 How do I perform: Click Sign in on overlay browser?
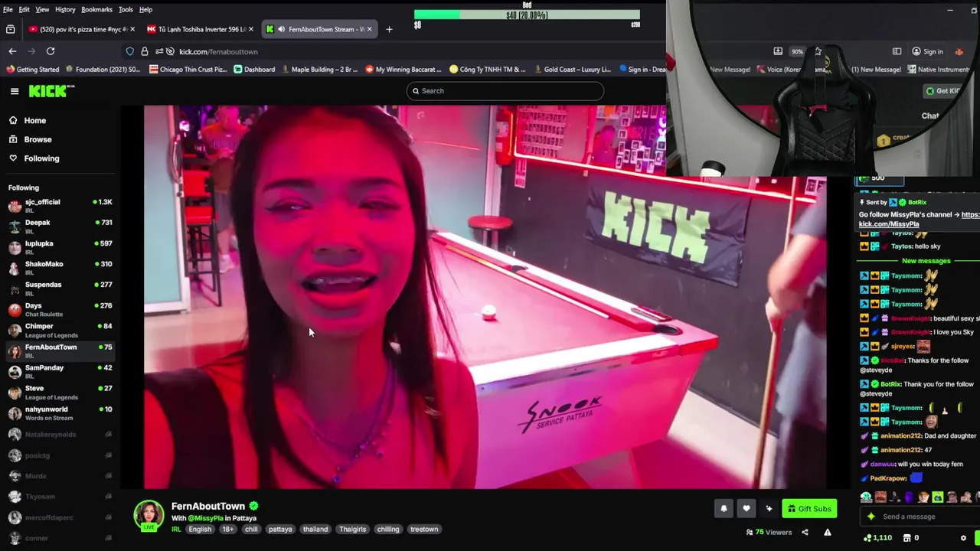coord(927,51)
